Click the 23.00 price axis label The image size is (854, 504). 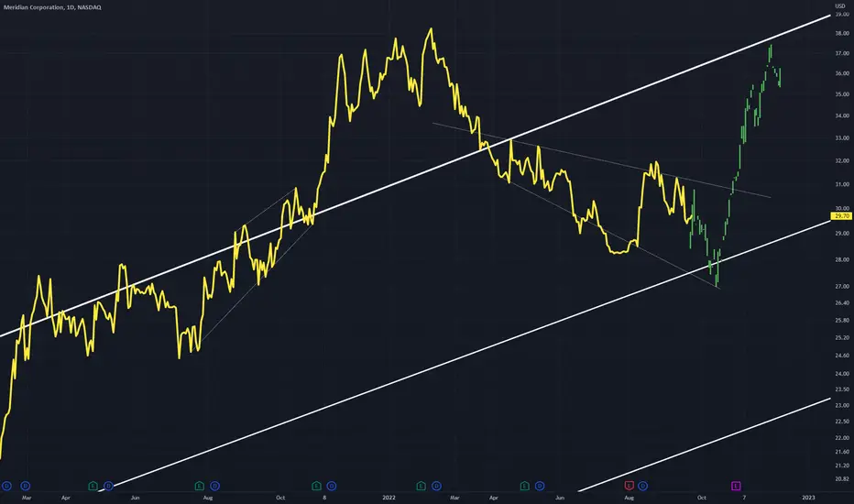(x=842, y=405)
